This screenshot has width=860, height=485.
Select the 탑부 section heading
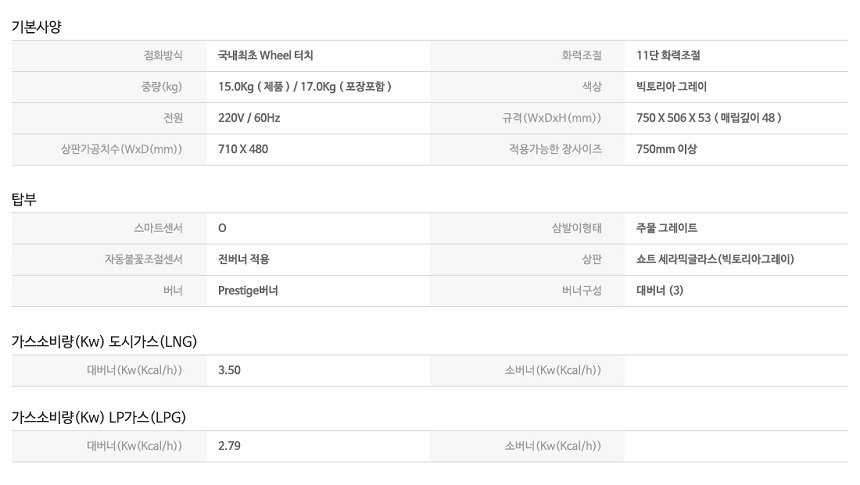point(24,199)
